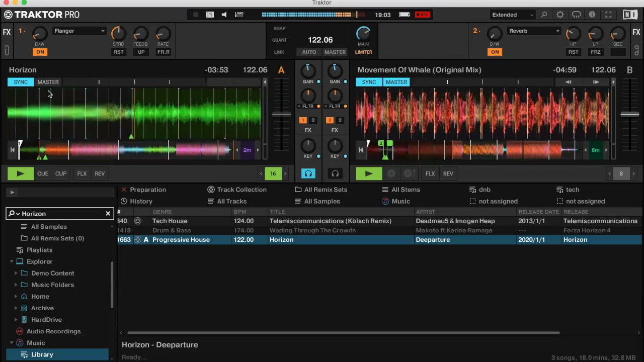Click the battery indicator icon

[x=405, y=15]
